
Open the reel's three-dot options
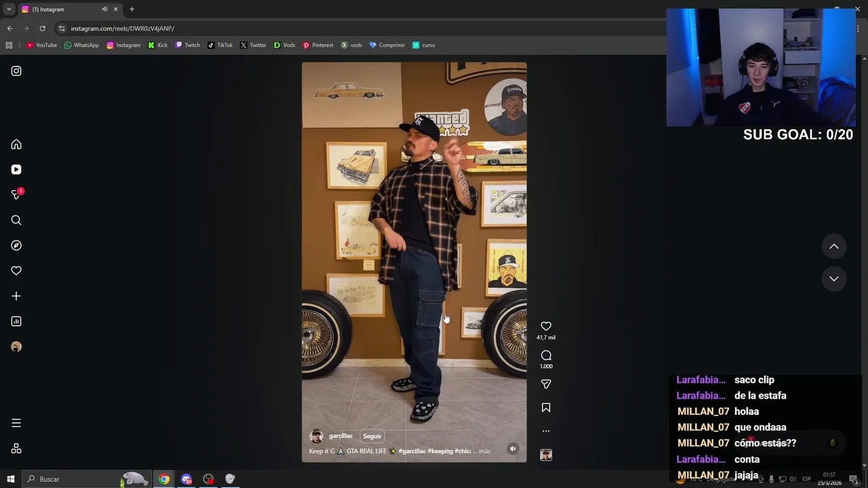546,431
